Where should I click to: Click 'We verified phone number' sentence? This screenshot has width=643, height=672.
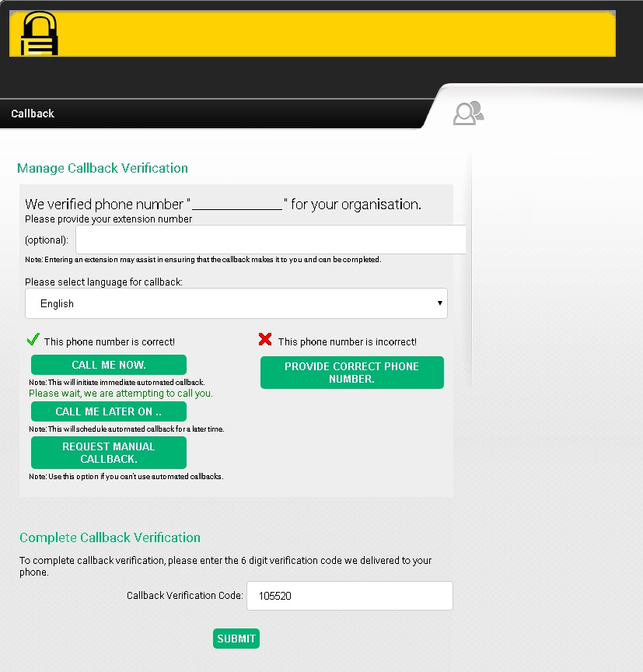pyautogui.click(x=223, y=204)
